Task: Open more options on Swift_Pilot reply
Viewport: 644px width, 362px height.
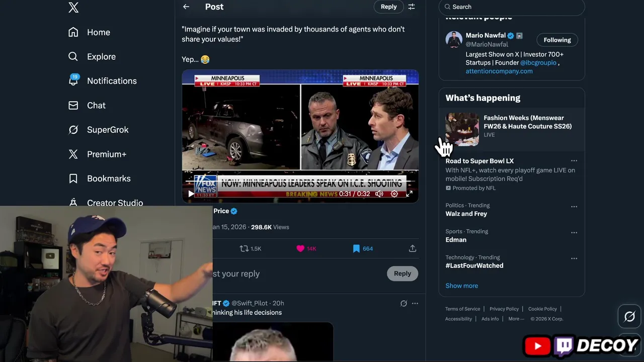Action: pyautogui.click(x=415, y=303)
